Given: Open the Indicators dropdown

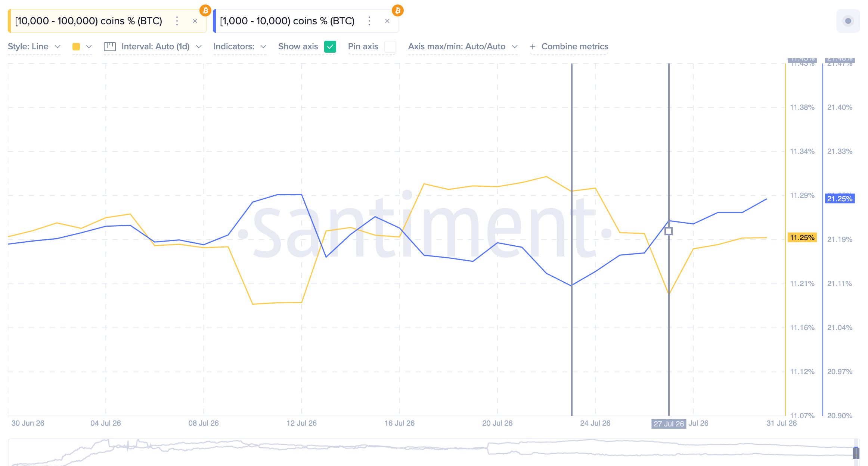Looking at the screenshot, I should pyautogui.click(x=240, y=47).
